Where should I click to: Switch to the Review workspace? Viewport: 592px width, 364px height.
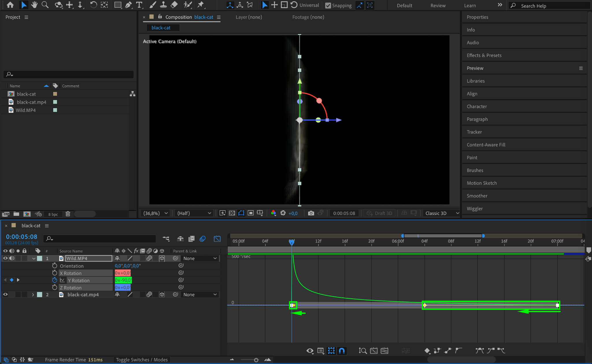[438, 5]
